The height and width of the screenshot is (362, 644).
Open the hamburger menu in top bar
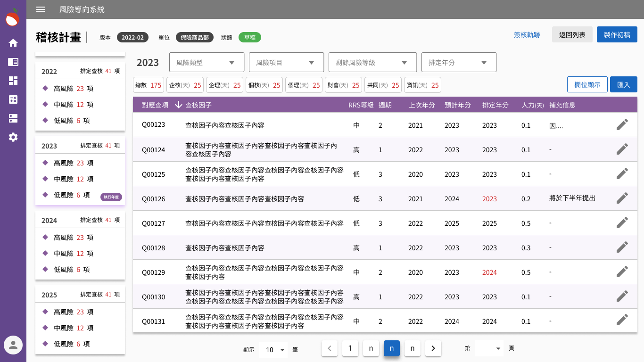[41, 9]
